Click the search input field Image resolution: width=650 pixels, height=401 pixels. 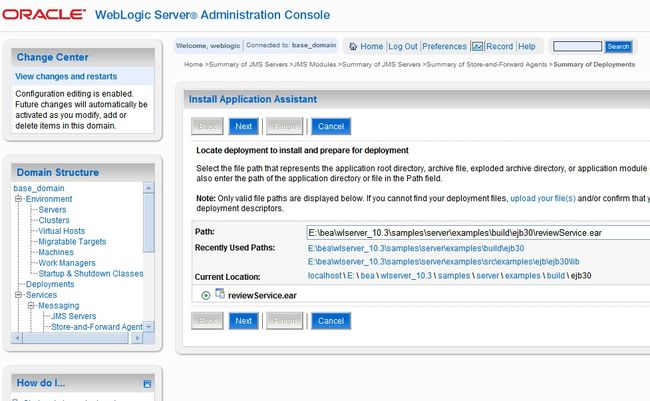point(577,46)
